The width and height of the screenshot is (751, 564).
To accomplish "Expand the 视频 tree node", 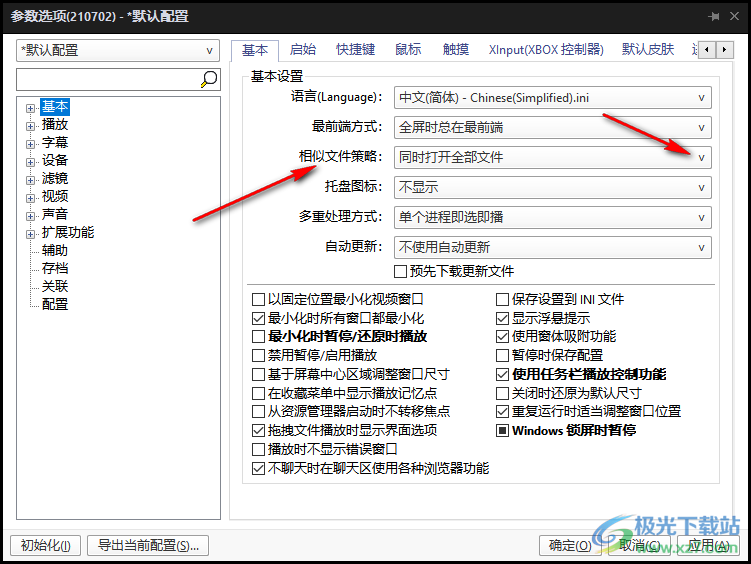I will (x=31, y=198).
